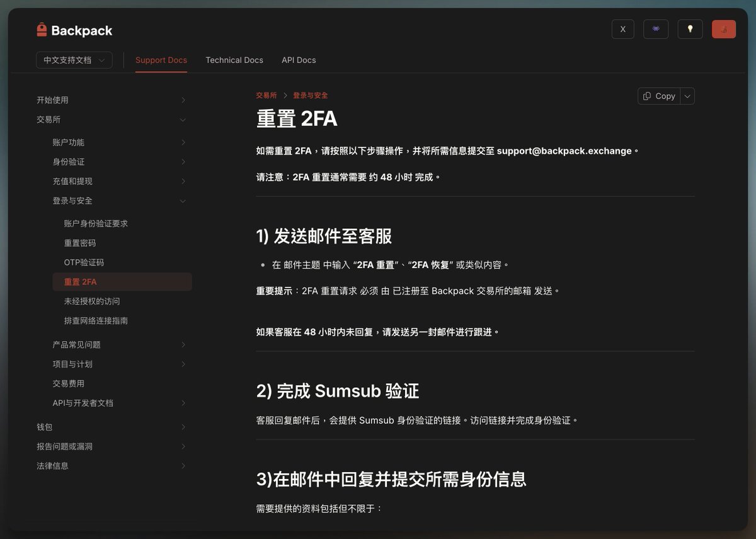Screen dimensions: 756x539
Task: Click API与开发者文档 sidebar label
Action: [83, 403]
